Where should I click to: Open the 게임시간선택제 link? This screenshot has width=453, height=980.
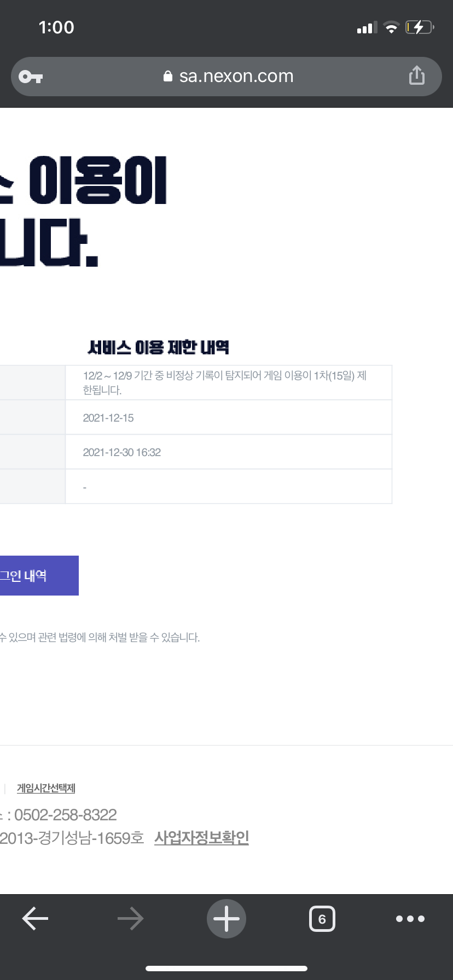point(46,788)
